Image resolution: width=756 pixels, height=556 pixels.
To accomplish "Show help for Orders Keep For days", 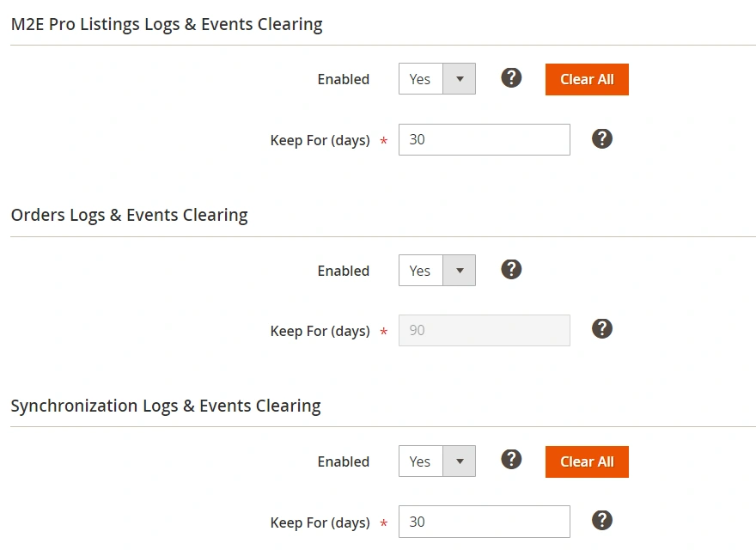I will pyautogui.click(x=602, y=329).
